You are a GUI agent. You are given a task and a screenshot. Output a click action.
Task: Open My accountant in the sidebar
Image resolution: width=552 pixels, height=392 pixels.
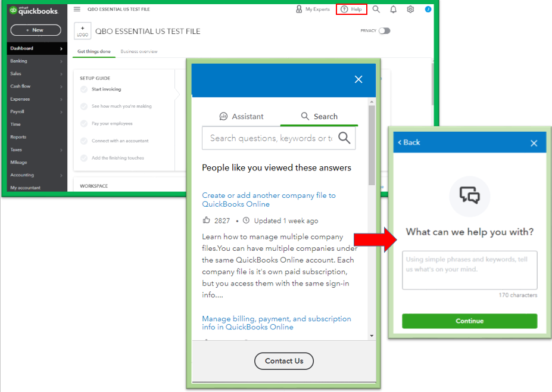26,188
